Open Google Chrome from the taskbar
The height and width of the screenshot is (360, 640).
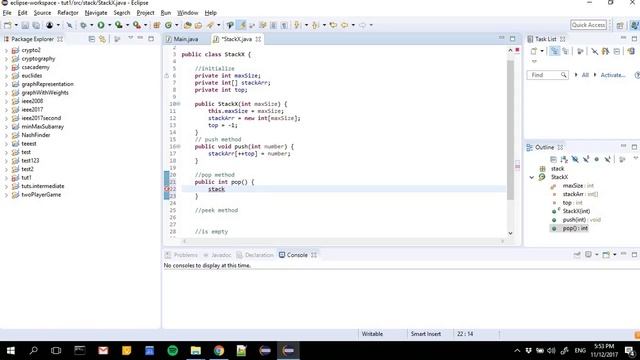[219, 350]
